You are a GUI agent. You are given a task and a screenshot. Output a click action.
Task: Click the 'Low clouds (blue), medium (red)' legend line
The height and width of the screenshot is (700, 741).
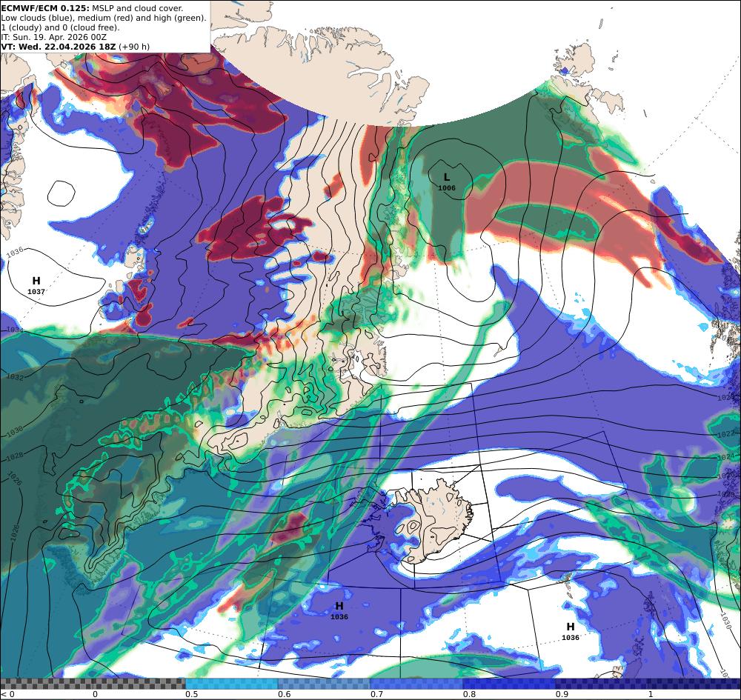(x=104, y=18)
